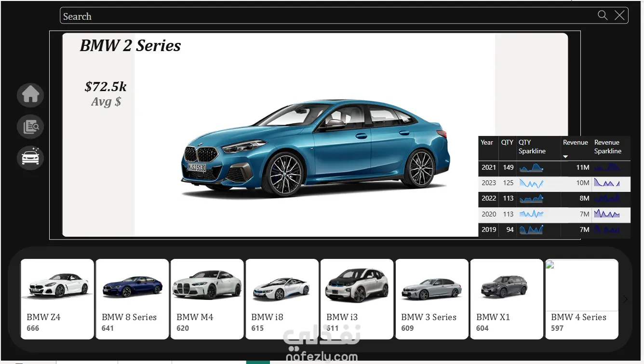
Task: Select the BMW 3 Series card
Action: pyautogui.click(x=432, y=299)
